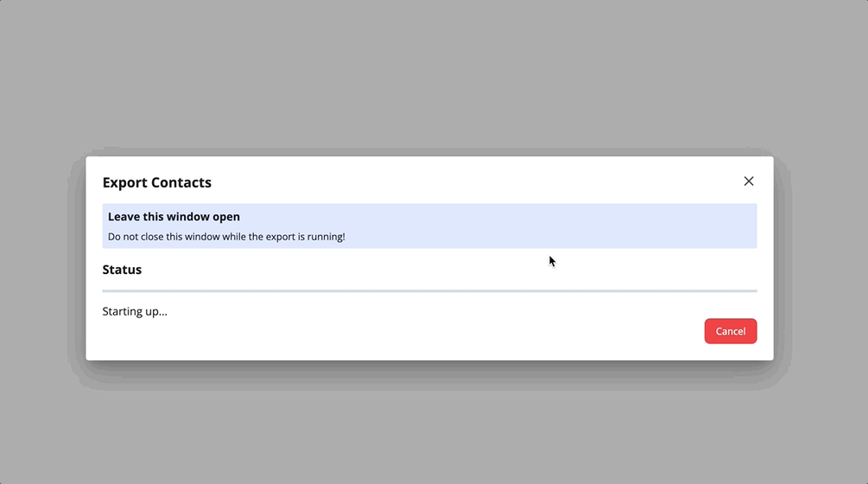Click the "Starting up..." status text
This screenshot has width=868, height=484.
(135, 311)
